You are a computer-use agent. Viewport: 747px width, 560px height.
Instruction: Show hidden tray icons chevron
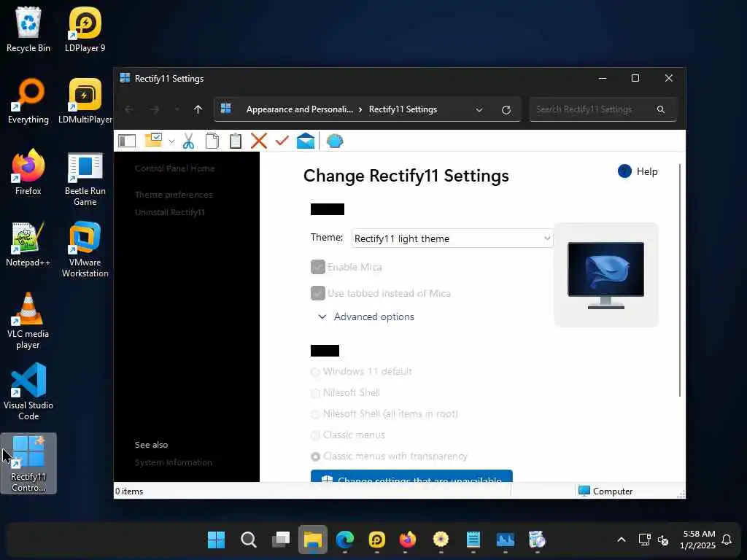[622, 540]
